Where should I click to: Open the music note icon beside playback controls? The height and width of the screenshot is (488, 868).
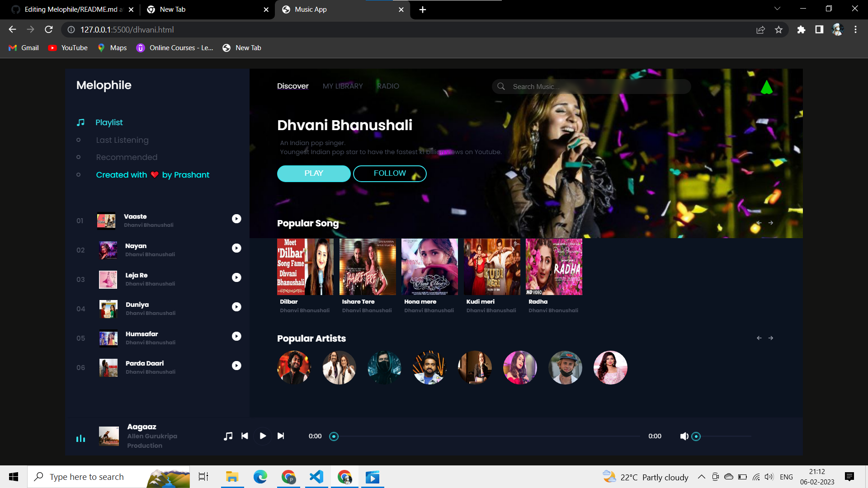(x=228, y=436)
